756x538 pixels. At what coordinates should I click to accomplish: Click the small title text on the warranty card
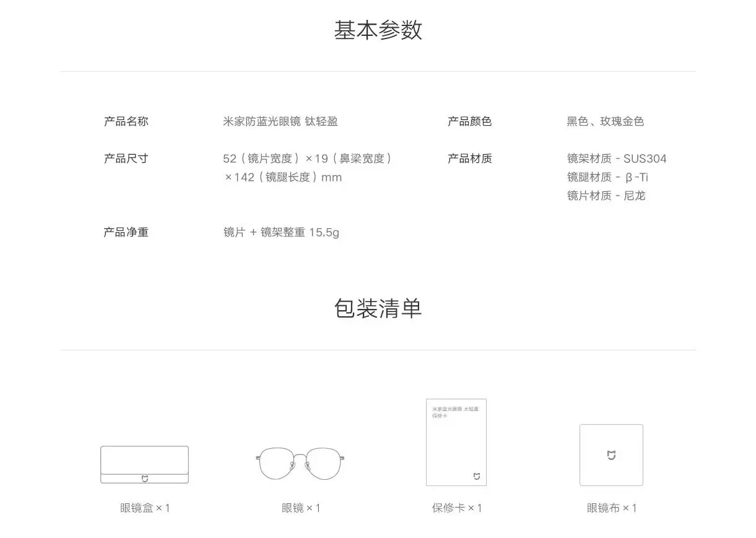(x=455, y=412)
